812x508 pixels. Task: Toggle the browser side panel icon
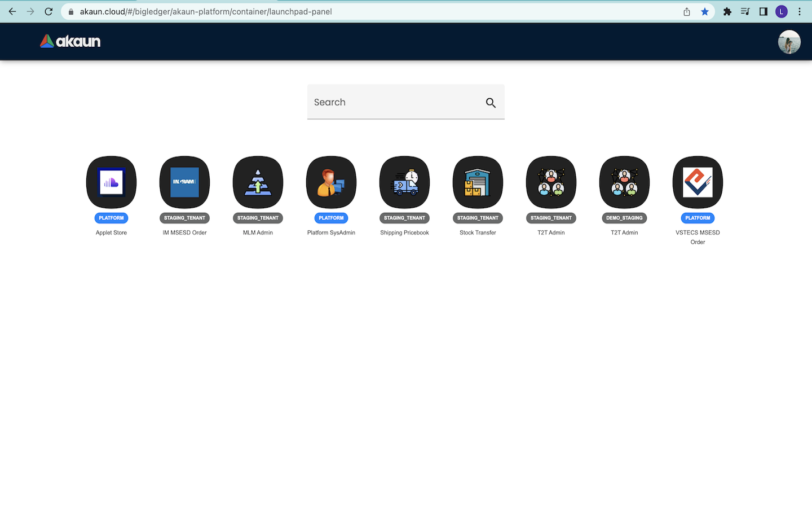point(764,11)
